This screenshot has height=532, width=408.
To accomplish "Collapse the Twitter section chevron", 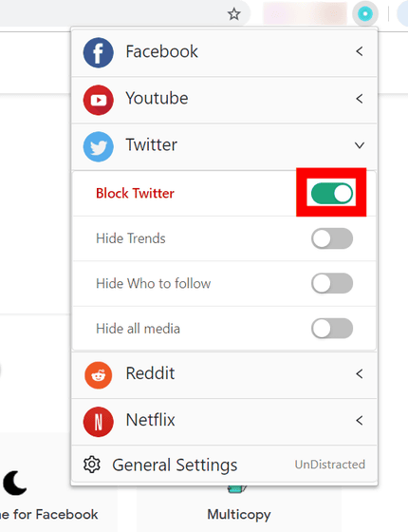I will click(x=360, y=145).
